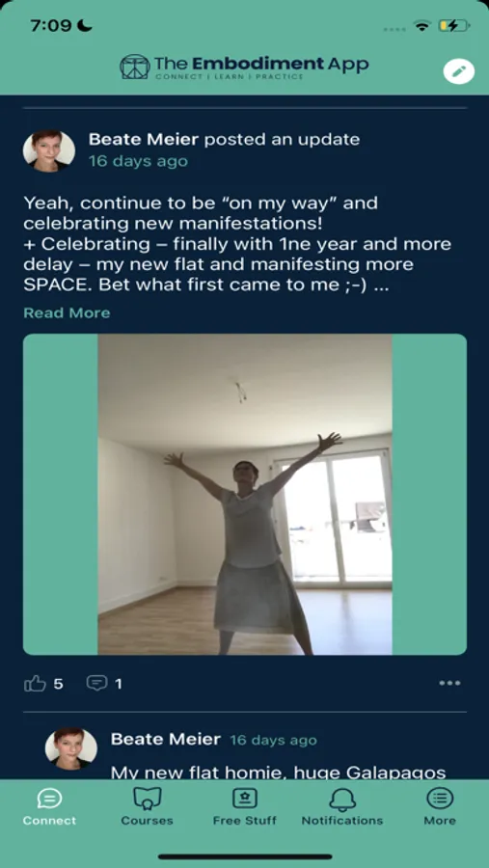Screen dimensions: 489x868
Task: Open commenter name Beate Meier
Action: tap(166, 739)
